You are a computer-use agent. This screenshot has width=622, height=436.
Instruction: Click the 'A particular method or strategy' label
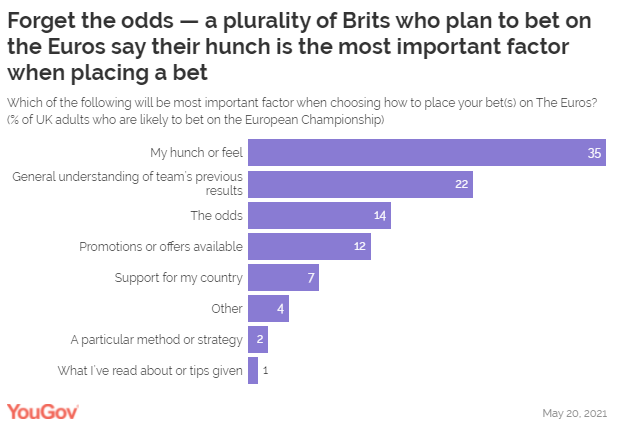pos(156,339)
